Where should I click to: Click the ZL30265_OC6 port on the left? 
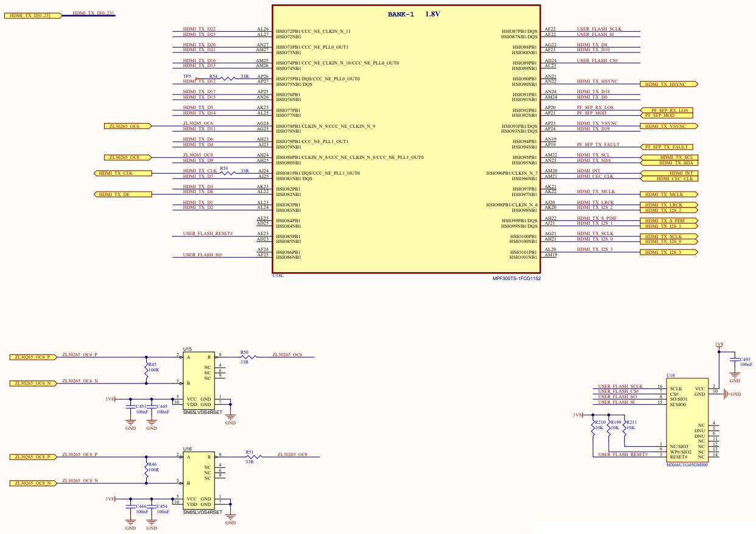point(126,125)
